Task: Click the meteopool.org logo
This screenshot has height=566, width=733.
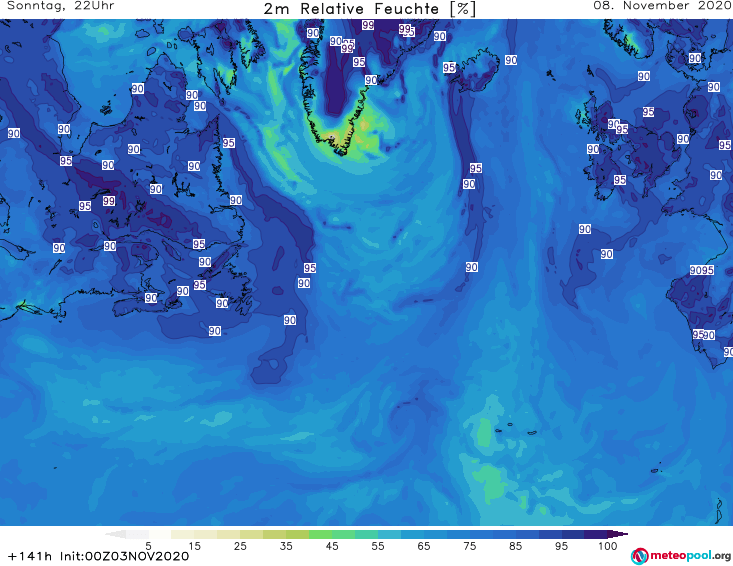Action: (x=681, y=556)
